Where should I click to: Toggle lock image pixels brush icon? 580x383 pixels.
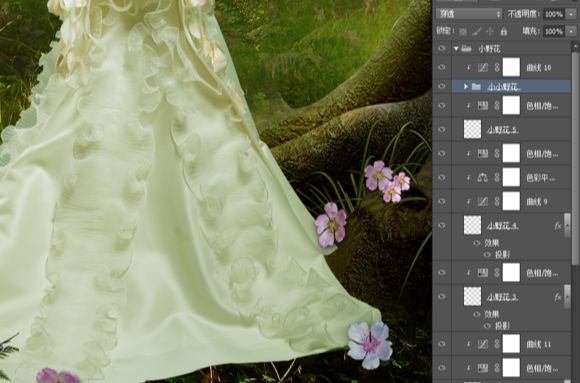(477, 32)
